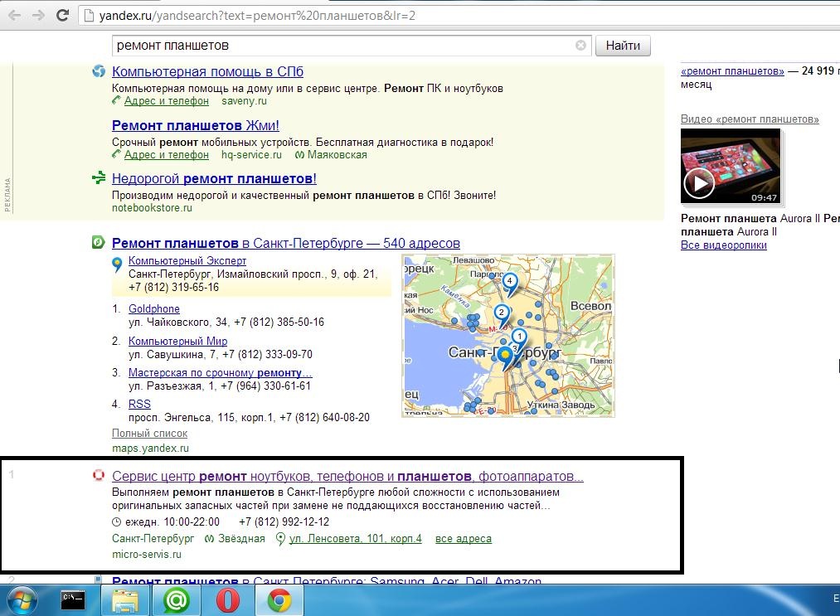The height and width of the screenshot is (616, 840).
Task: Open the Сервис центр ремонт ноутбуков result
Action: [x=347, y=476]
